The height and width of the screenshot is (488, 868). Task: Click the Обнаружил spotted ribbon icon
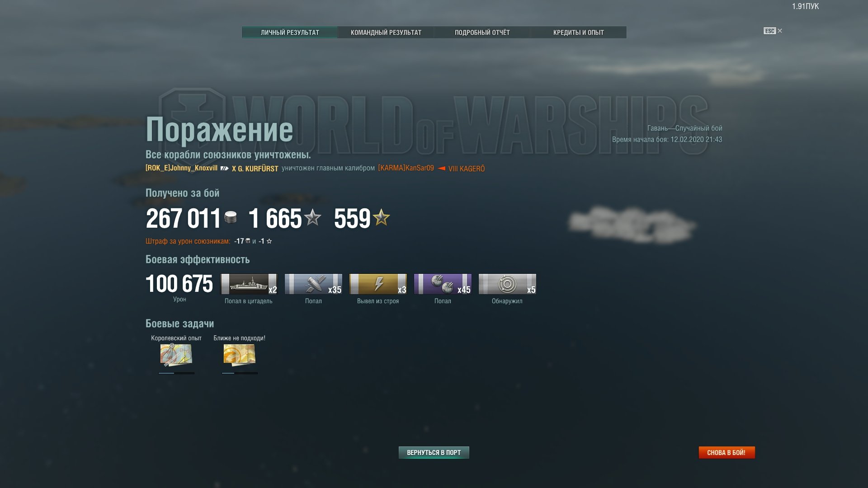507,284
